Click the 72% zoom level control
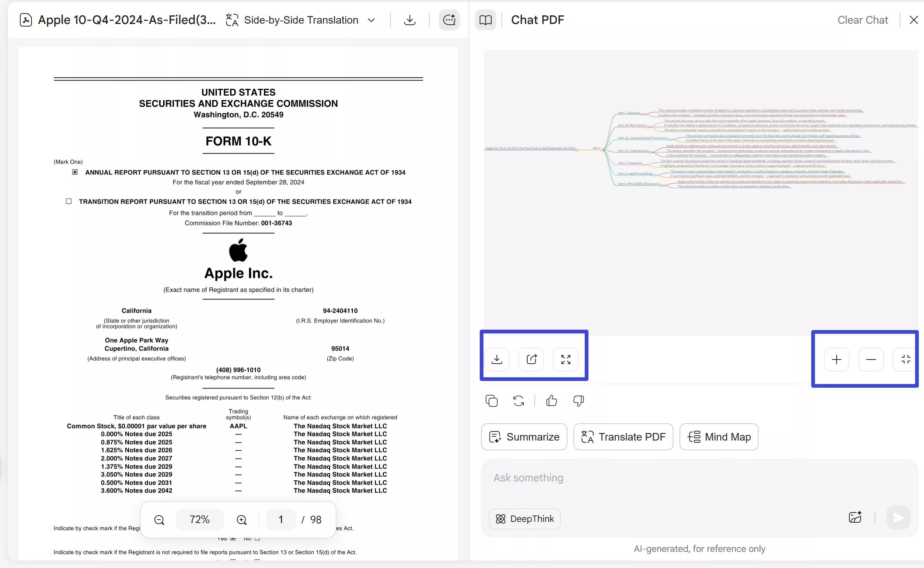This screenshot has height=568, width=924. point(200,519)
